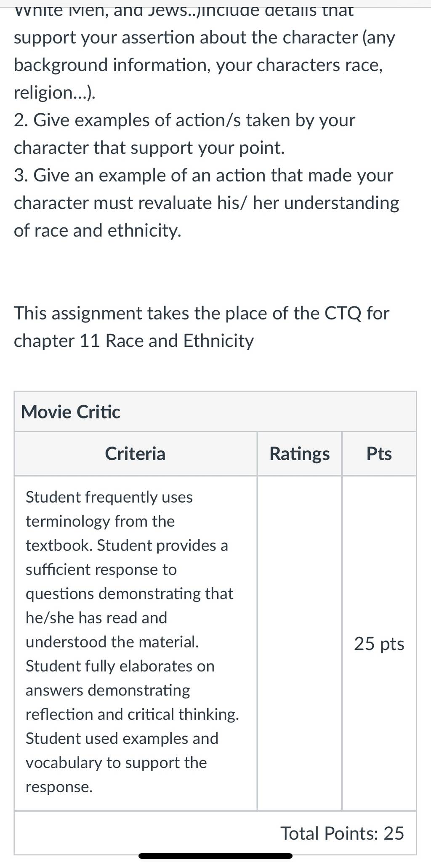Tap instruction 2 about giving examples of actions

point(184,134)
